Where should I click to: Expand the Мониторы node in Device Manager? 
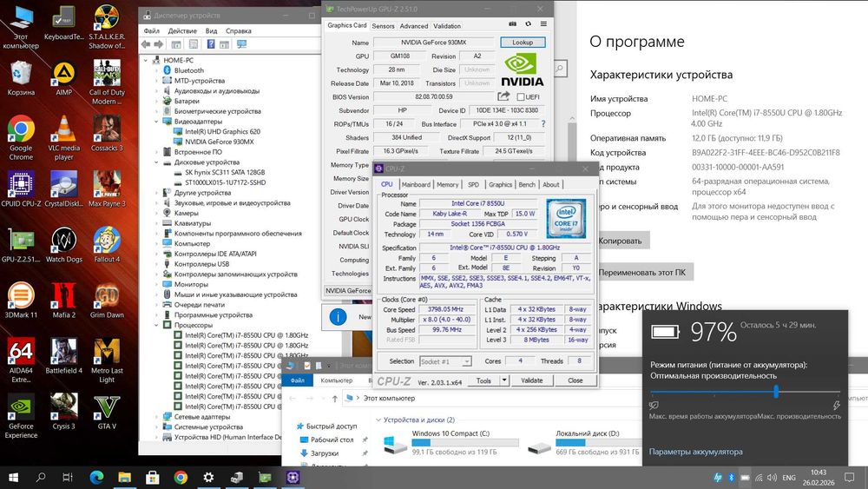point(156,284)
